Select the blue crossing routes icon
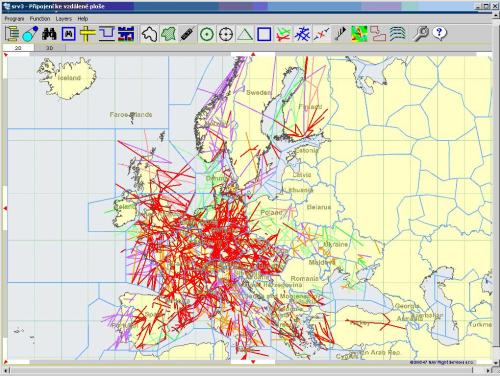500x376 pixels. click(x=302, y=34)
